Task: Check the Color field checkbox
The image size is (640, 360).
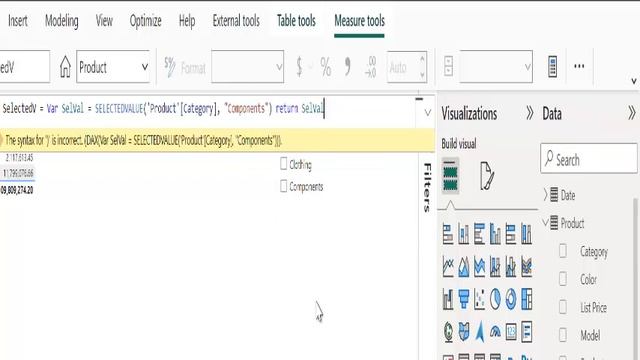Action: tap(563, 279)
